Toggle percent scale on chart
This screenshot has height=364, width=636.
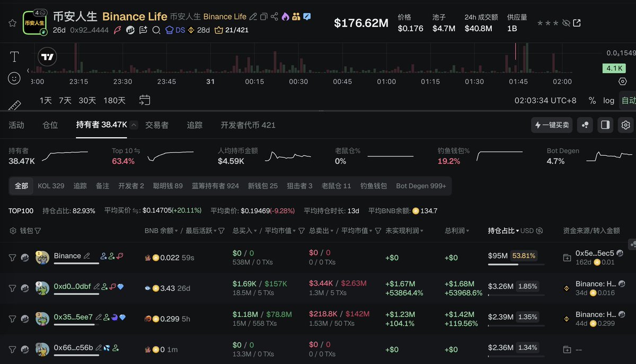pos(592,101)
